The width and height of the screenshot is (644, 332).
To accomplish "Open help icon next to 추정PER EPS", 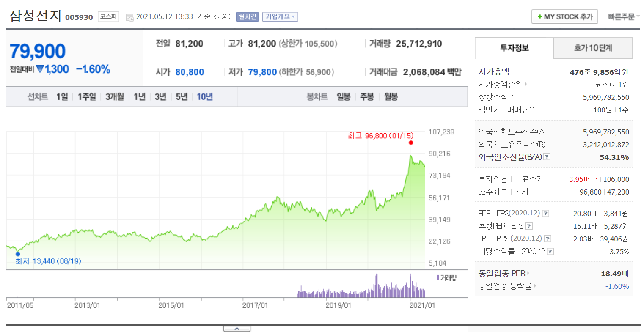I will [529, 226].
